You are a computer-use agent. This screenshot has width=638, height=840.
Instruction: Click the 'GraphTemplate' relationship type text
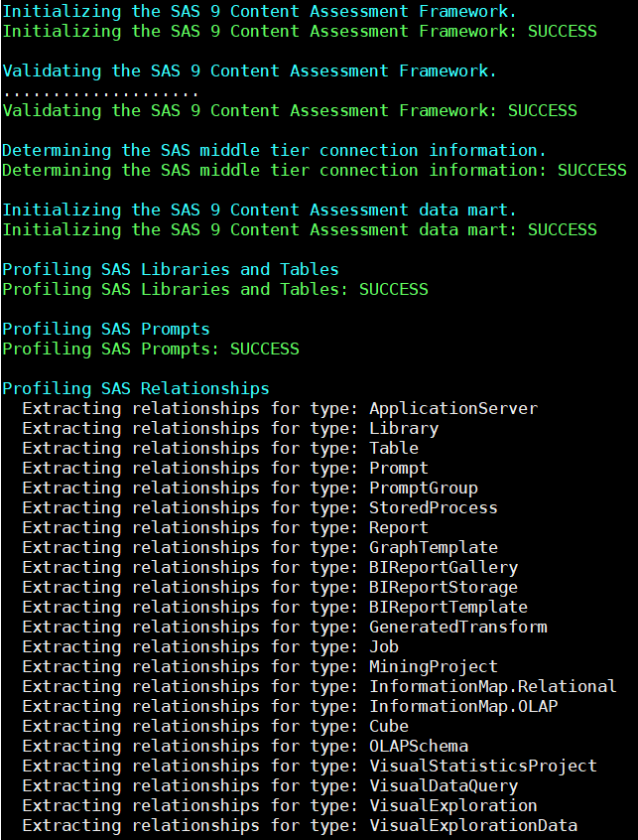click(x=434, y=547)
